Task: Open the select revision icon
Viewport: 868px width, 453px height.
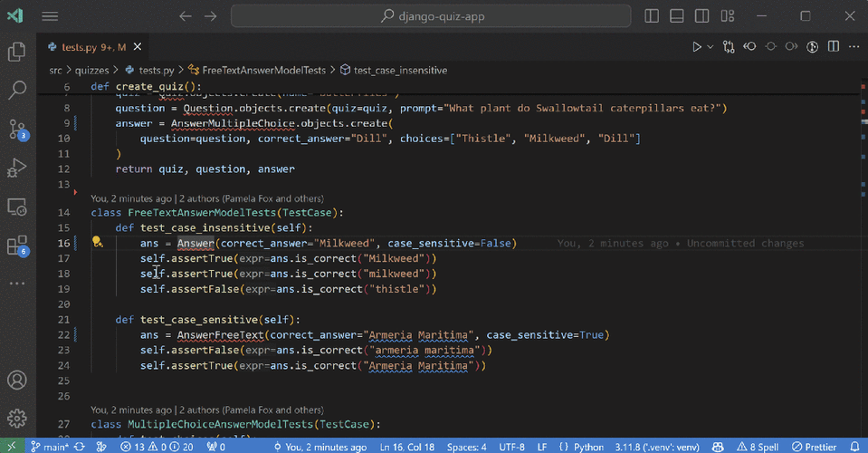Action: point(770,47)
